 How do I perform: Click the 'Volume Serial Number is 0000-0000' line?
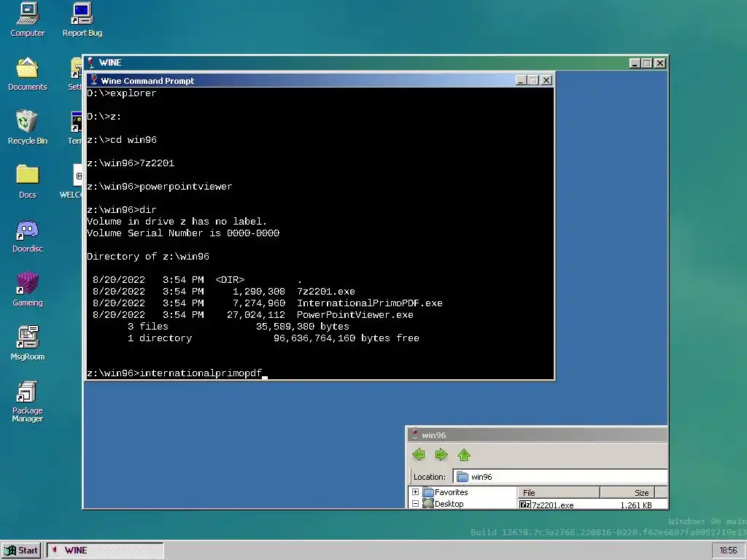tap(183, 233)
